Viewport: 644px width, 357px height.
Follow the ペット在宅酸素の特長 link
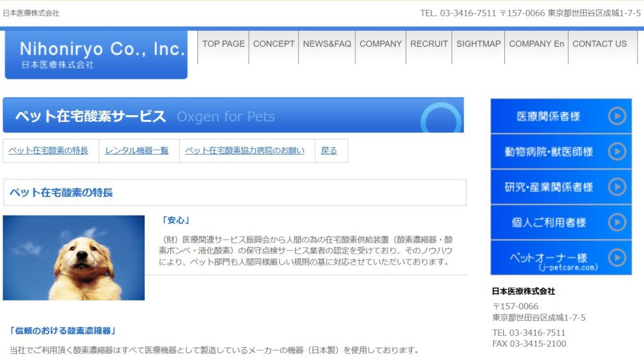pos(48,151)
